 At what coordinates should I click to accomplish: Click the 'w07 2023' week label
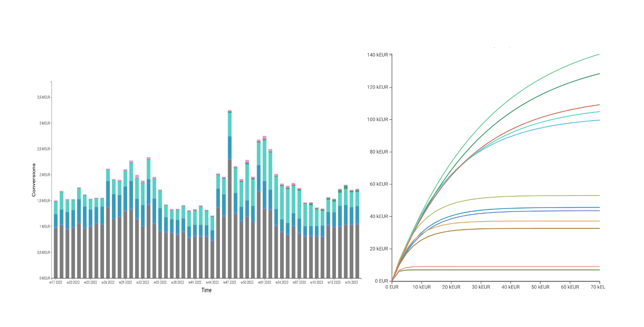coord(299,282)
